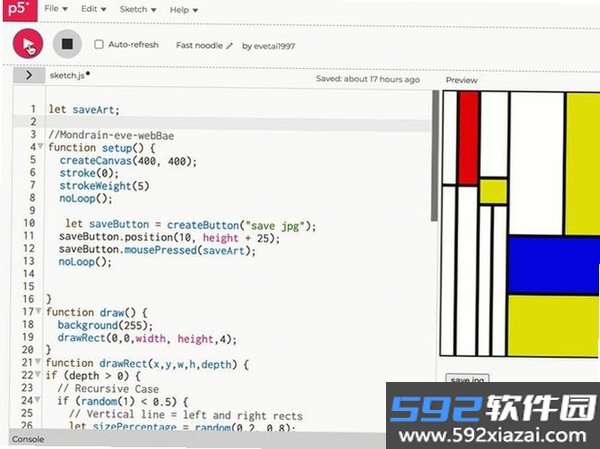Collapse the if depth fold arrow on line 22
The width and height of the screenshot is (600, 449).
point(38,374)
